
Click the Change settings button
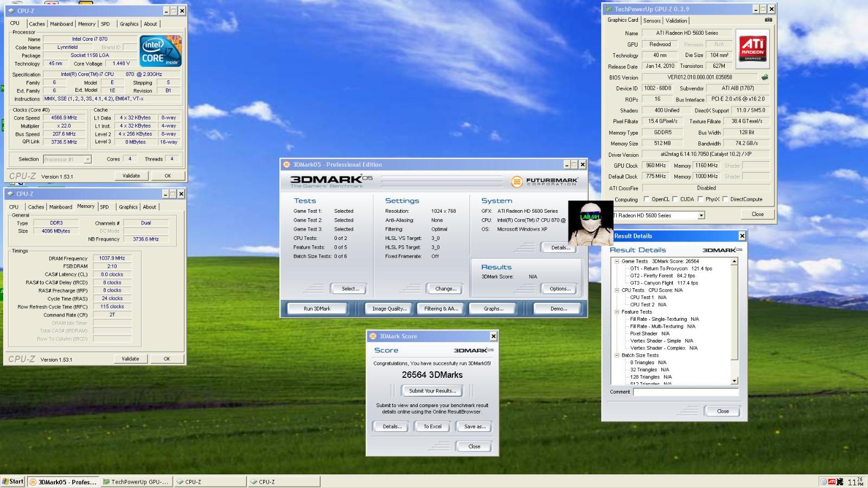tap(445, 289)
